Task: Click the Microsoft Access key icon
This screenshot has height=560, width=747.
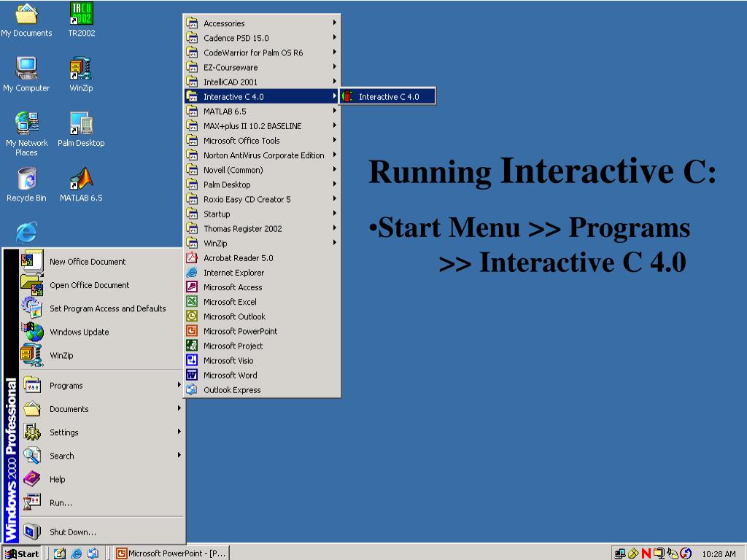Action: tap(192, 287)
